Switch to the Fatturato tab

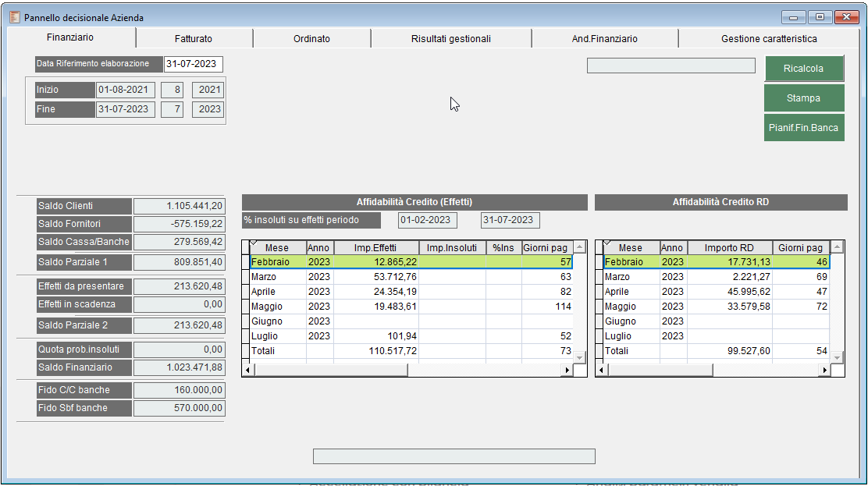tap(194, 38)
